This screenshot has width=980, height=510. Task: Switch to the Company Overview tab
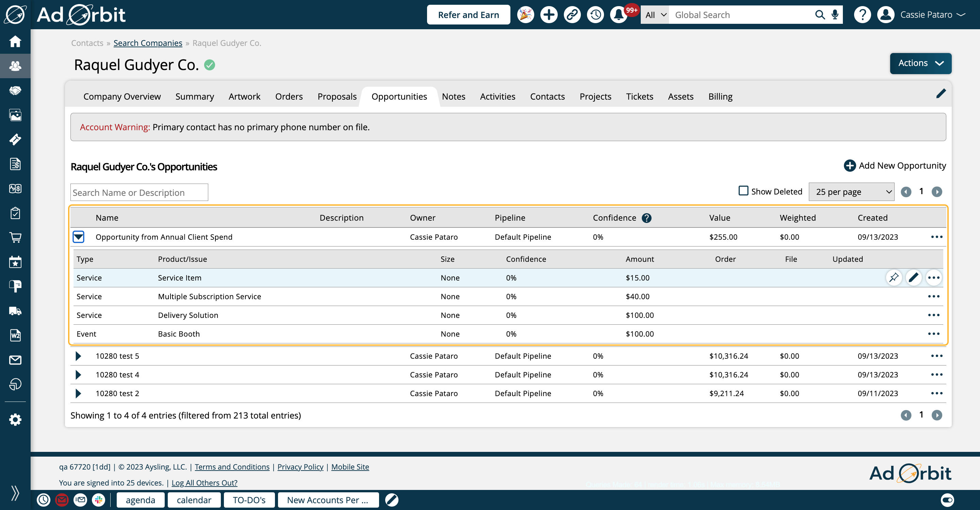click(122, 97)
